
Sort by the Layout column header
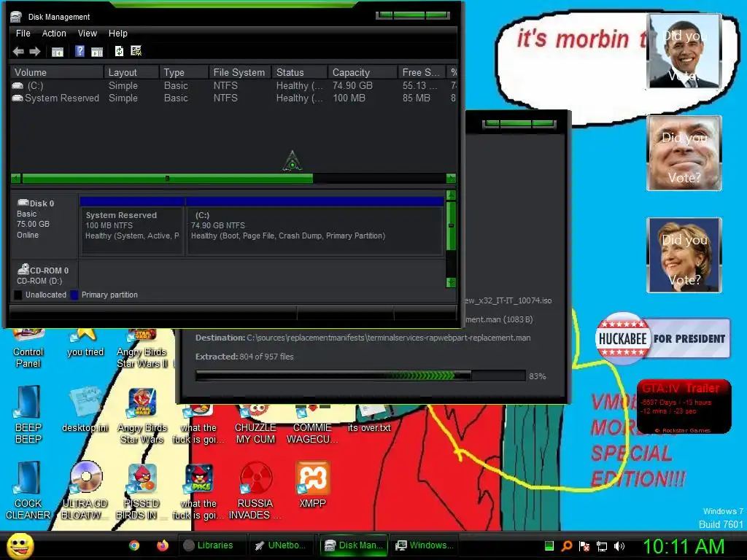131,72
